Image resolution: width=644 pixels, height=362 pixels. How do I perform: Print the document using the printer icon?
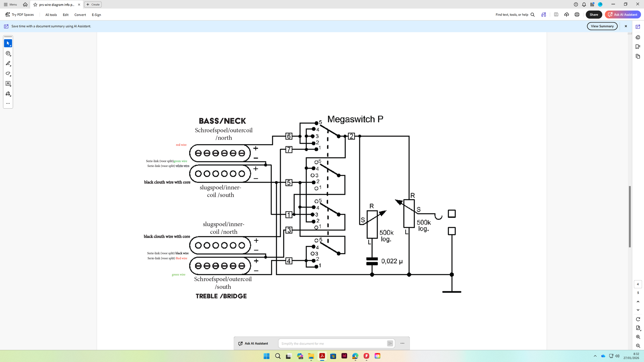tap(577, 15)
